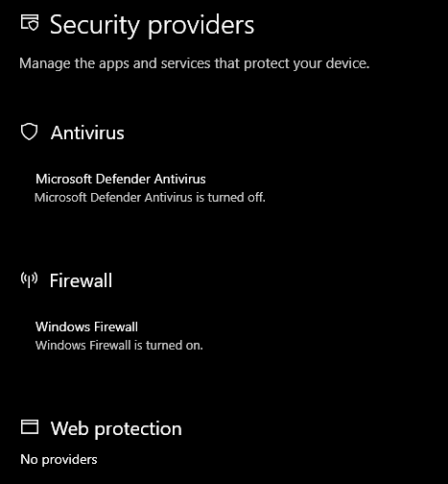Click the word 'protection' in Web protection heading
This screenshot has height=484, width=448.
[138, 429]
